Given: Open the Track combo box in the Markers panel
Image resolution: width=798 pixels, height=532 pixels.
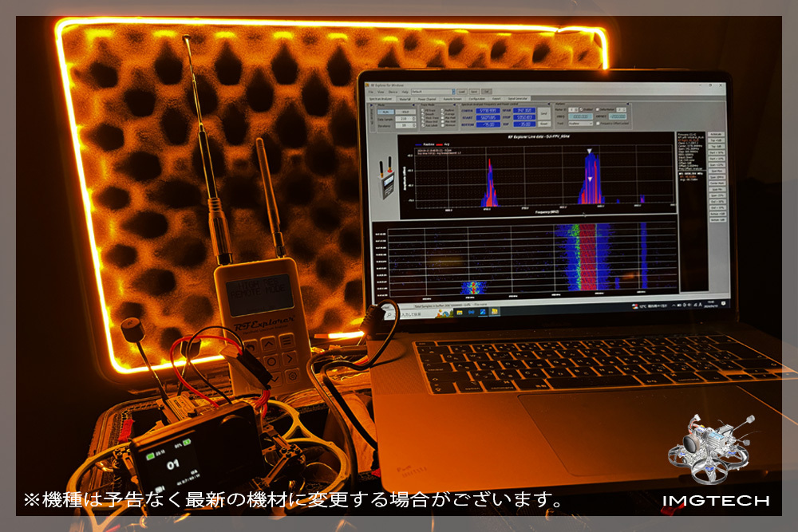Looking at the screenshot, I should (579, 124).
